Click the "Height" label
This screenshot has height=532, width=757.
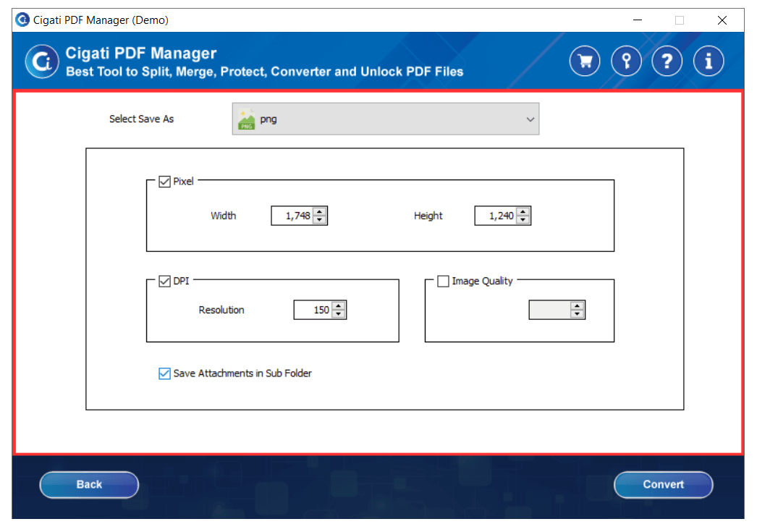(428, 216)
